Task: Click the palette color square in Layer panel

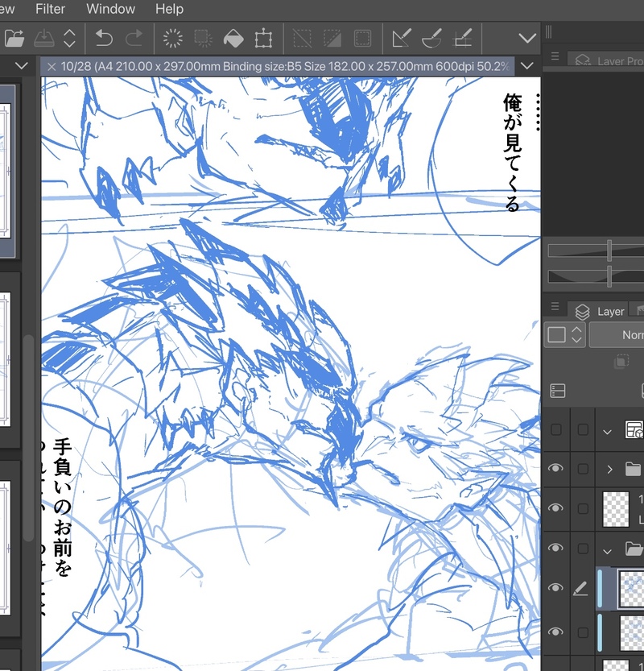Action: click(557, 334)
